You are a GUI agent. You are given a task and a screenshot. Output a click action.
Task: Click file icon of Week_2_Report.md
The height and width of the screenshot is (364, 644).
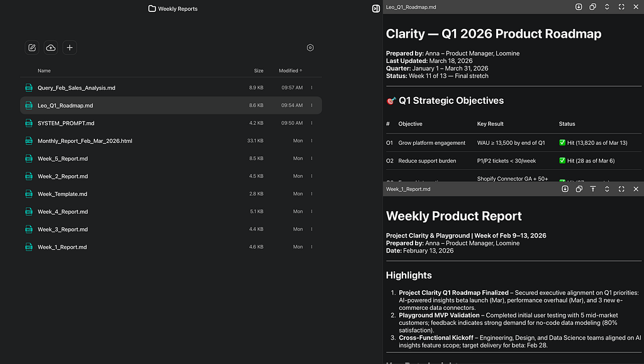tap(29, 176)
